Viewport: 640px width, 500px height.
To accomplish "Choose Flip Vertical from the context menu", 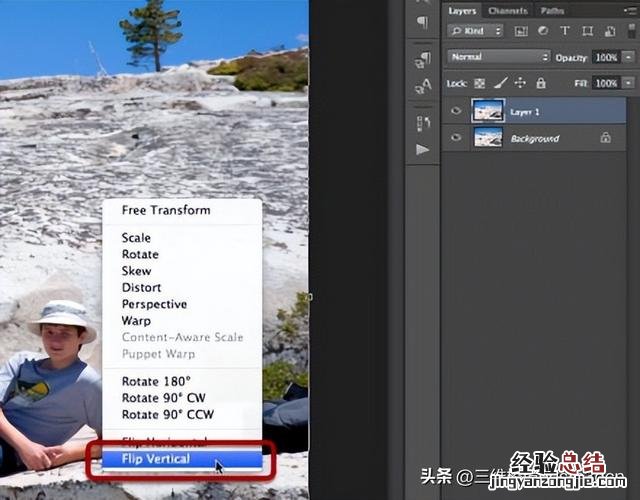I will click(155, 460).
